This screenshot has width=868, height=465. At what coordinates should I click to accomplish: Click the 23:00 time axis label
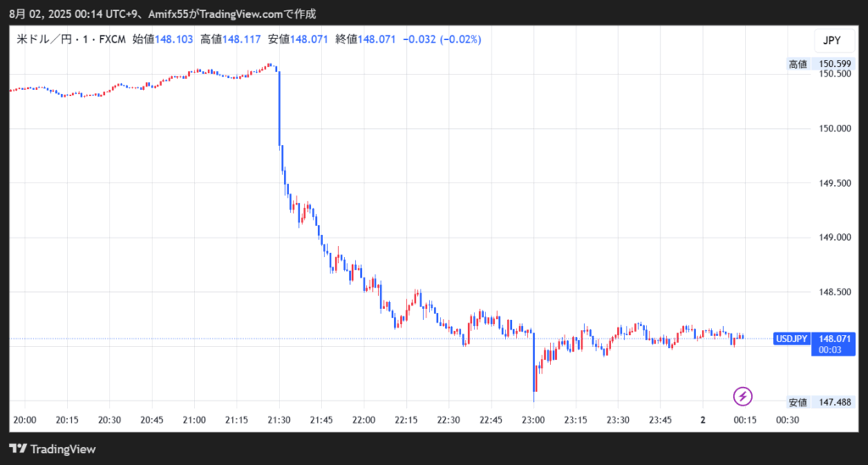[533, 420]
